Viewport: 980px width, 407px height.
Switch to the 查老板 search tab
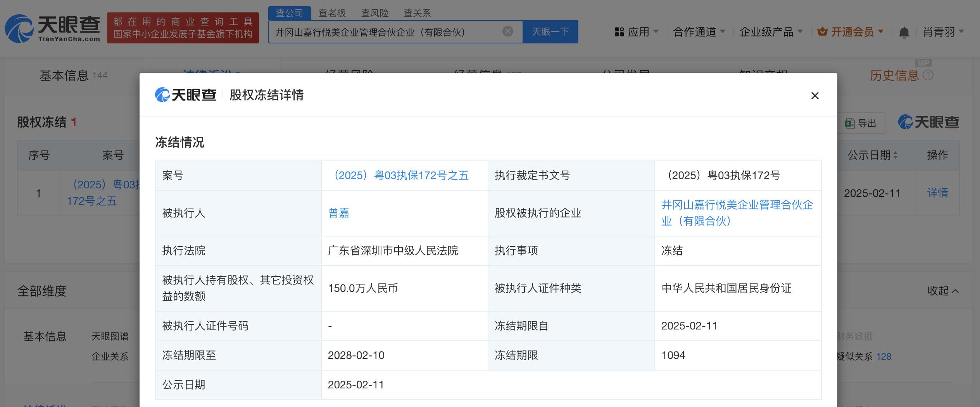[332, 13]
